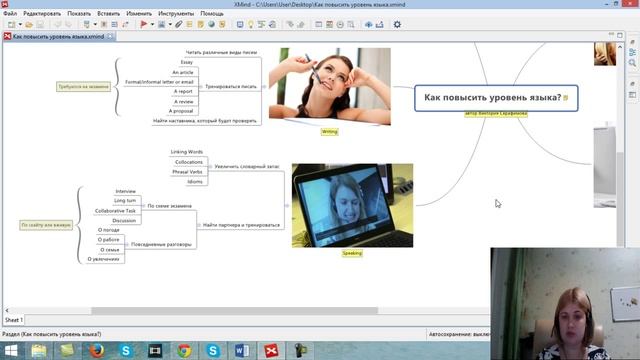Collapse the Увеличить словарный запас branch
This screenshot has height=360, width=640.
point(211,167)
